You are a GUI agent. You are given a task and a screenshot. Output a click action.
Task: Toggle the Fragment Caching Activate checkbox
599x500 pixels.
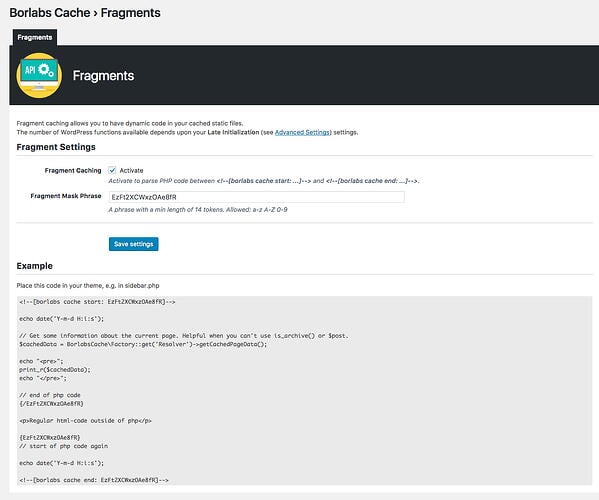click(x=112, y=170)
